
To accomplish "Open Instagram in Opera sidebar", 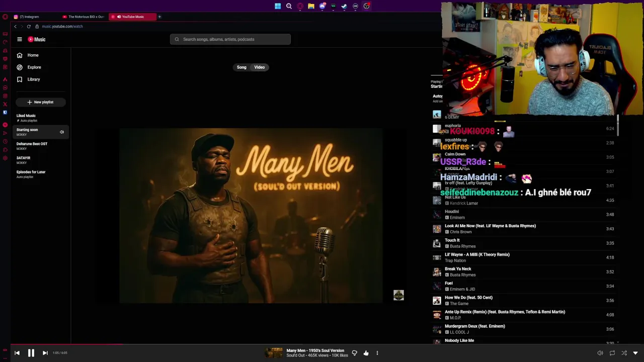I will tap(5, 96).
